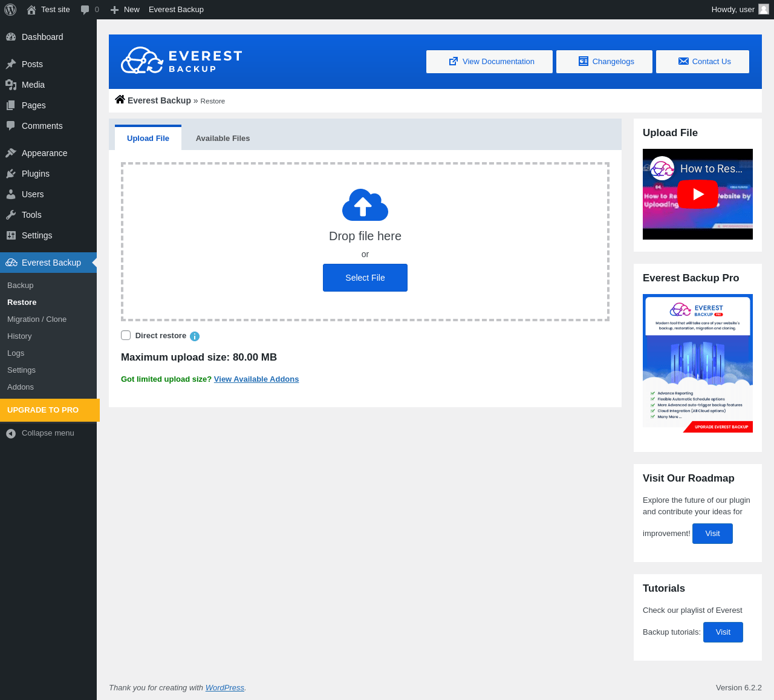
Task: Click the Media icon in sidebar
Action: tap(11, 85)
